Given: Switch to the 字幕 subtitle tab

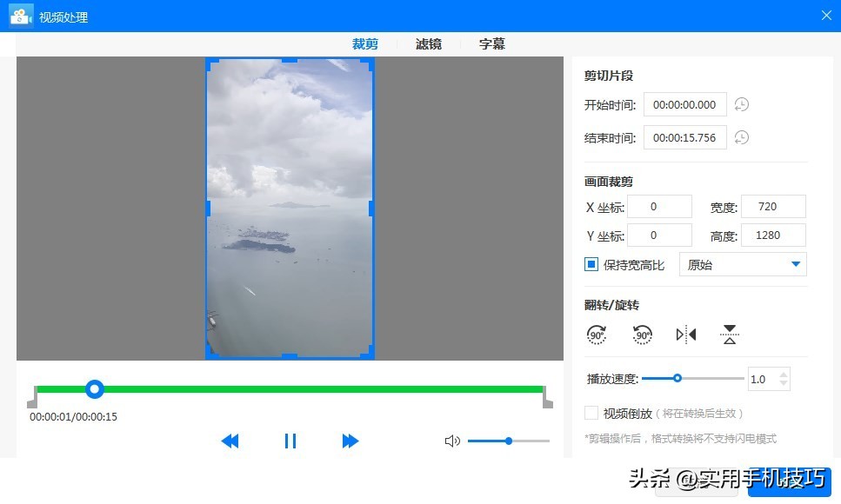Looking at the screenshot, I should point(491,43).
